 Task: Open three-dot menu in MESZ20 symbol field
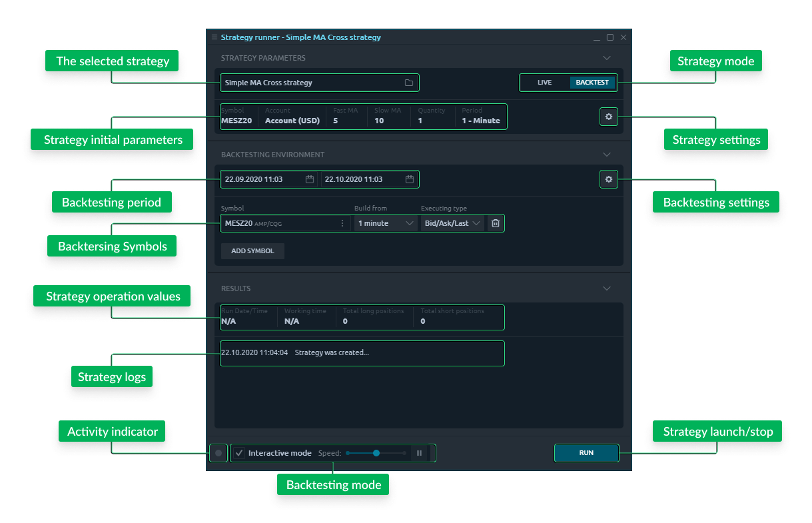tap(342, 223)
